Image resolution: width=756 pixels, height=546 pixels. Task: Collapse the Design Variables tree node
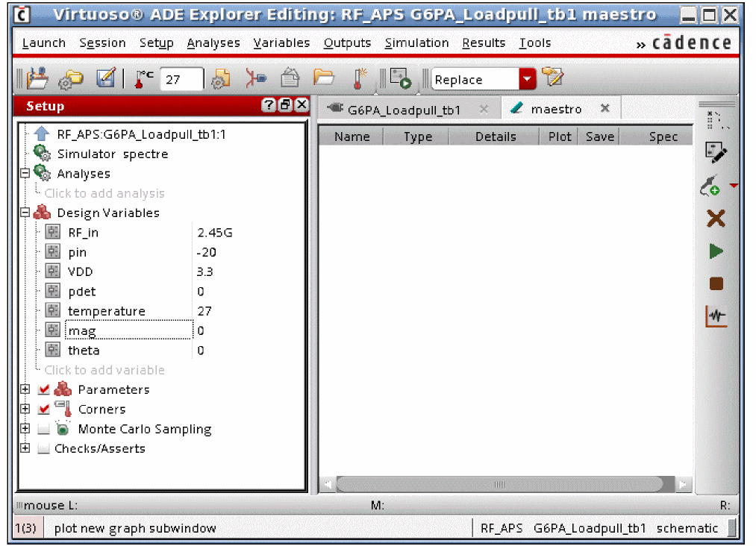coord(25,213)
